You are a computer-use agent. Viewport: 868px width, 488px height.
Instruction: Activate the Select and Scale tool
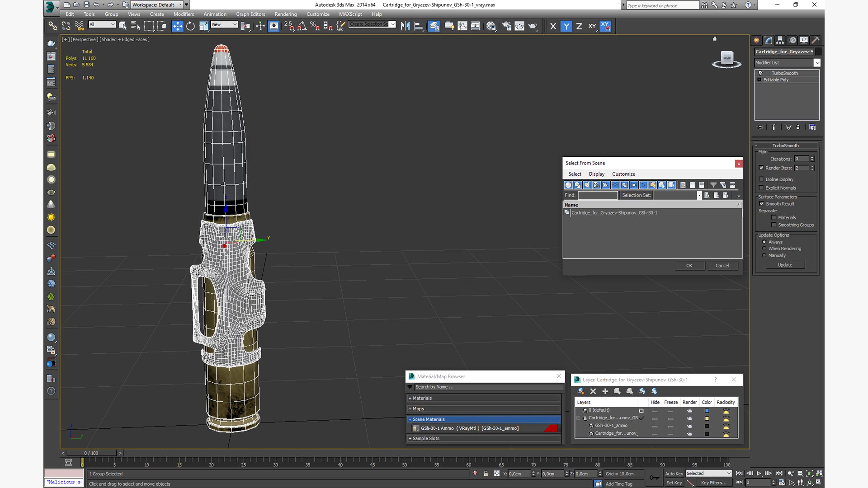click(x=204, y=26)
